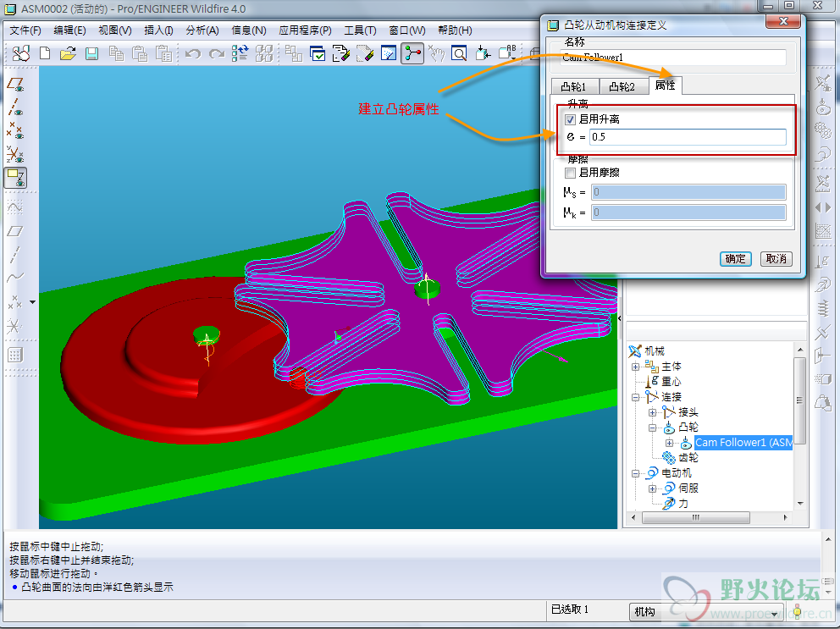Toggle the pressed annotation display button
This screenshot has height=629, width=840.
pyautogui.click(x=15, y=177)
